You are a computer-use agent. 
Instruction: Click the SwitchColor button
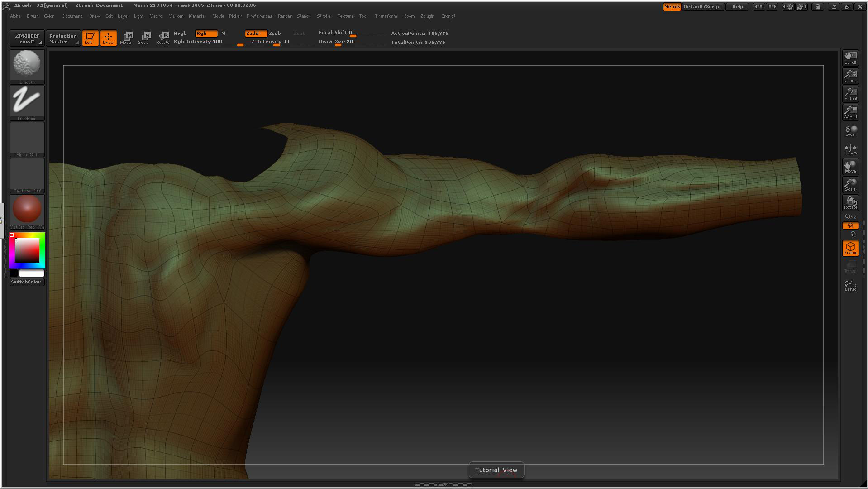[x=26, y=282]
